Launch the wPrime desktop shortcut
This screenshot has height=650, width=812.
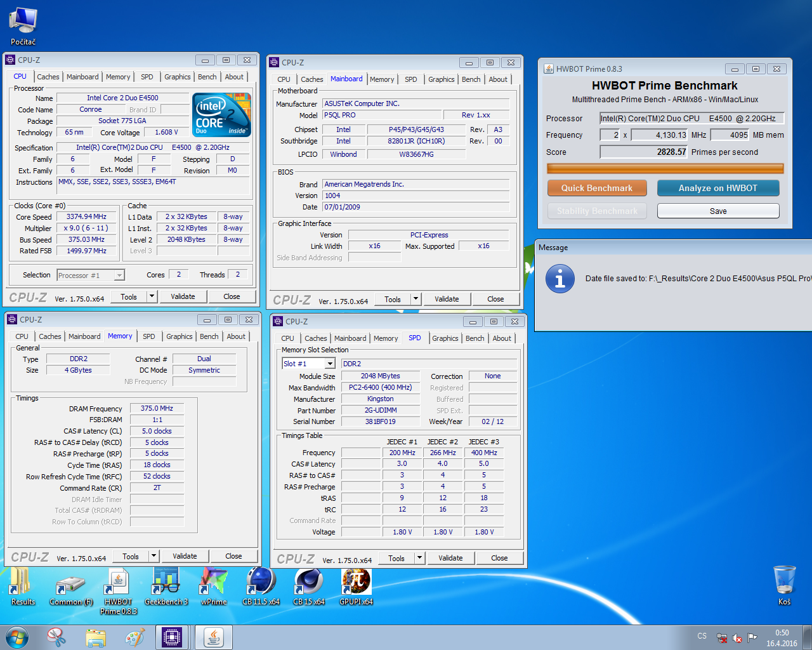(x=214, y=587)
